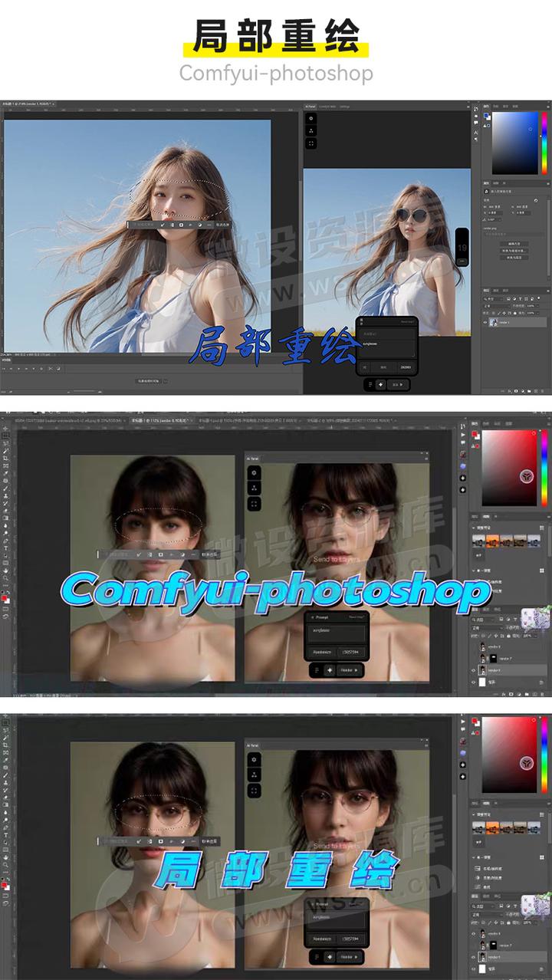Open AI Panel gear settings in top screenshot
The height and width of the screenshot is (980, 552).
click(310, 118)
